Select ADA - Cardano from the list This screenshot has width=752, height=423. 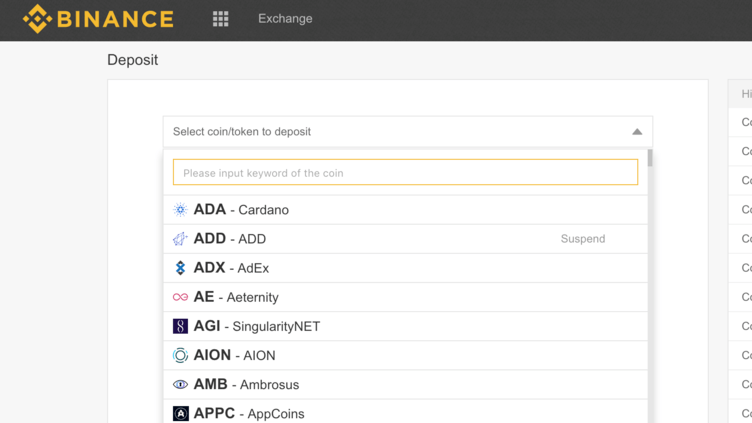(x=405, y=210)
